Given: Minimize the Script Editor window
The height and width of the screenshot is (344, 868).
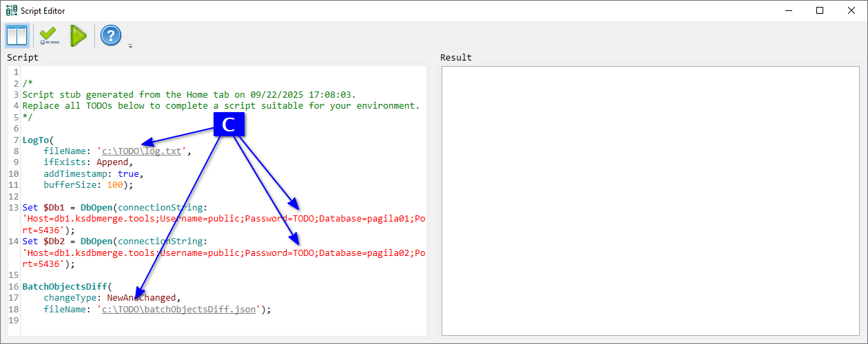Looking at the screenshot, I should point(787,10).
